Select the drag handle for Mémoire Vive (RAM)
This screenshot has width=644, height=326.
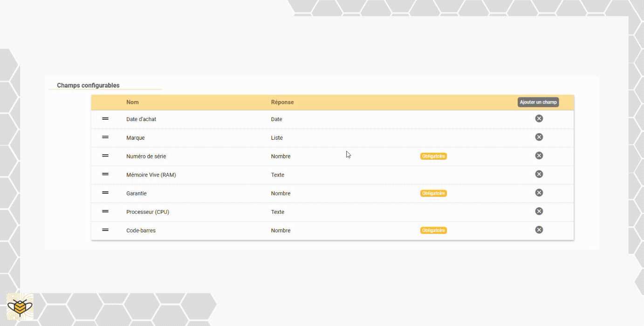(x=105, y=174)
